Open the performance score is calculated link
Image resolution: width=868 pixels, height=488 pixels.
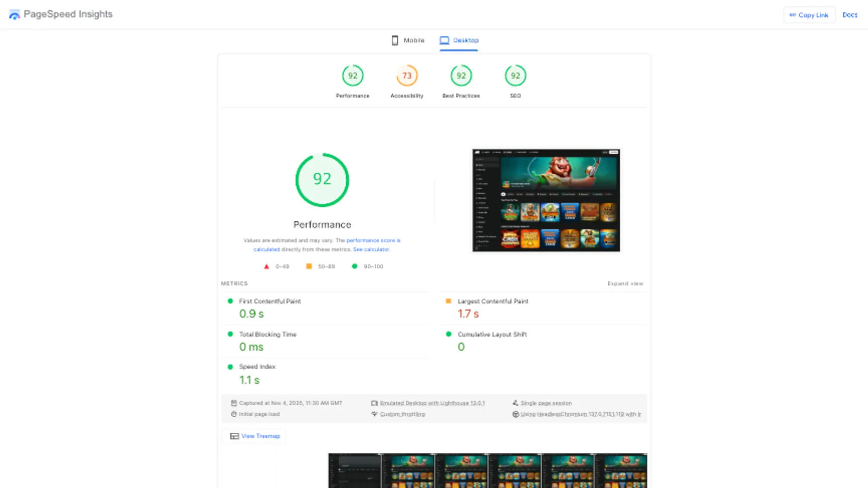(x=373, y=240)
